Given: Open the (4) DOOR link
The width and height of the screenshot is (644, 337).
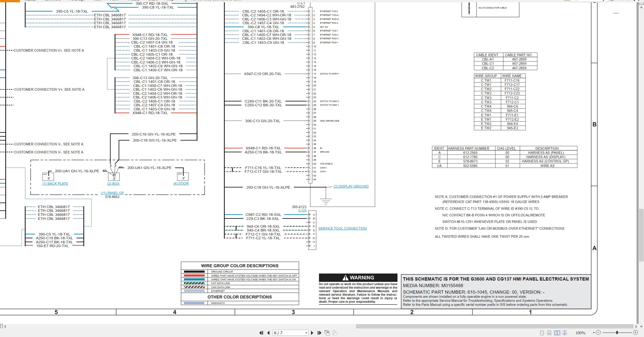Looking at the screenshot, I should pyautogui.click(x=181, y=183).
